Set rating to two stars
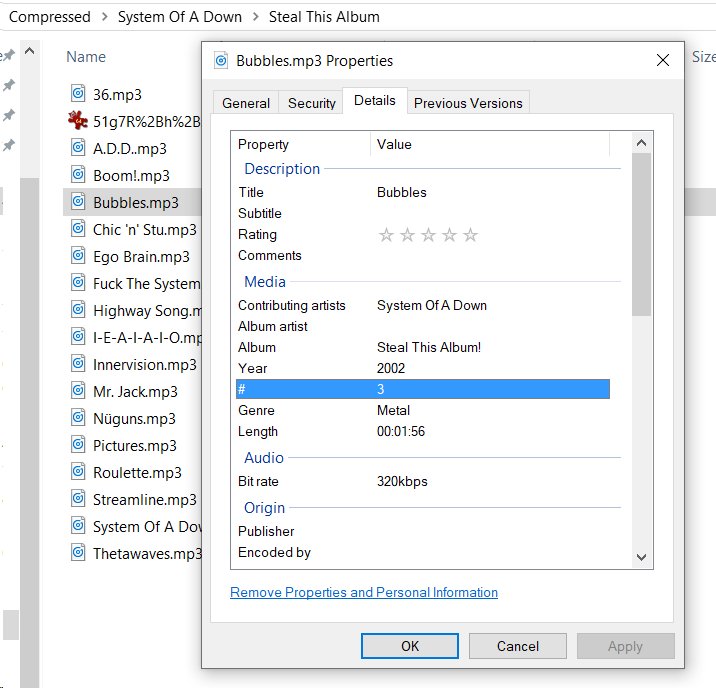 tap(407, 235)
